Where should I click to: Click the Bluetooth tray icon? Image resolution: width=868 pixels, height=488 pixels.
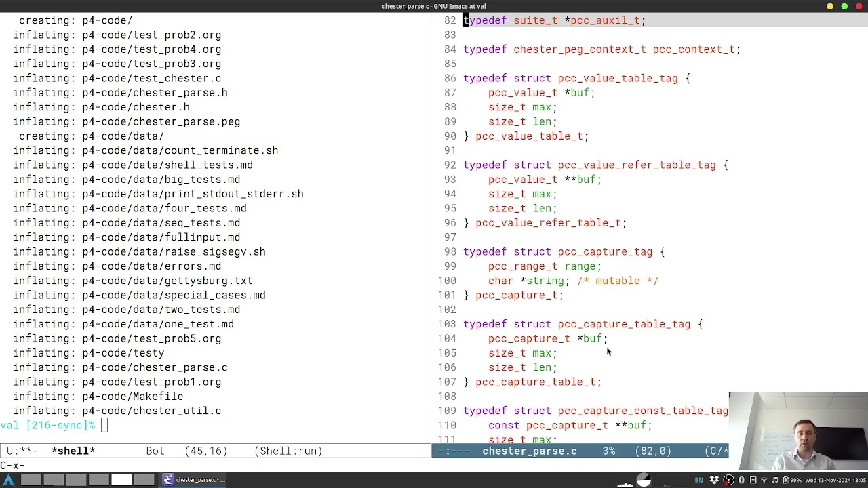point(741,480)
